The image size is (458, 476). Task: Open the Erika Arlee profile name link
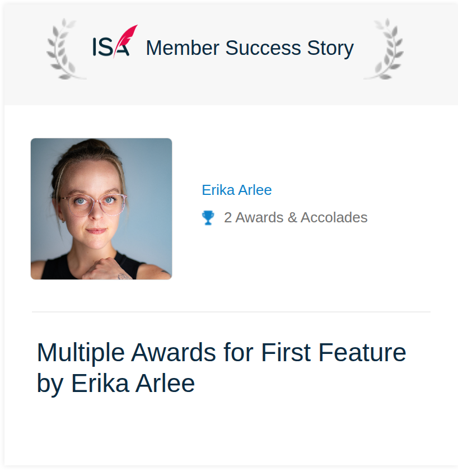[x=237, y=190]
